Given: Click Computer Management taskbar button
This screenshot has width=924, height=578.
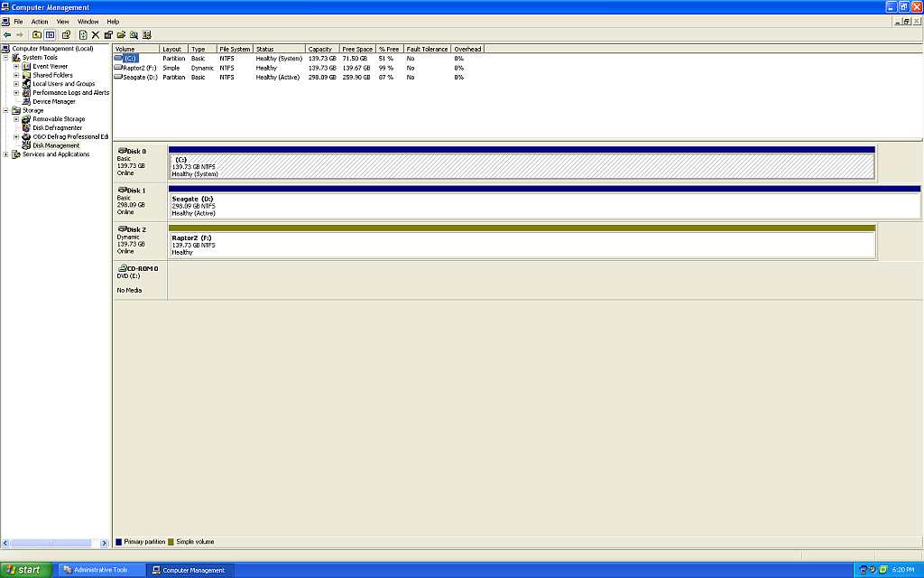Looking at the screenshot, I should pos(191,570).
